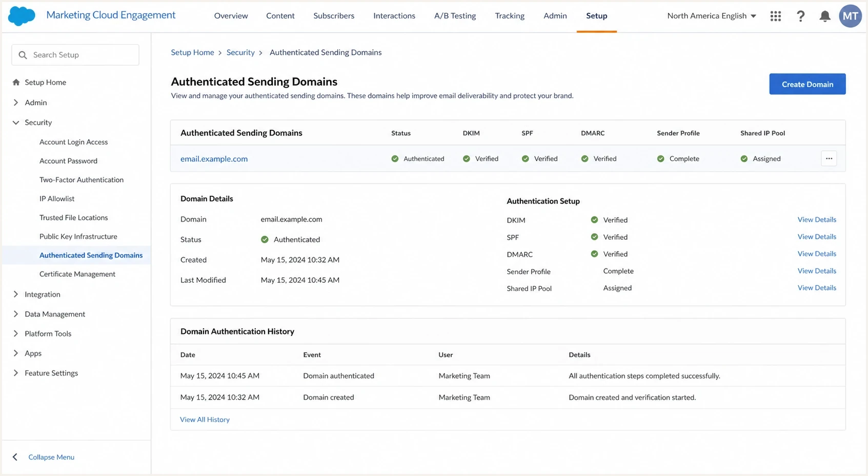View Details for DKIM
Viewport: 868px width, 476px height.
(x=817, y=219)
